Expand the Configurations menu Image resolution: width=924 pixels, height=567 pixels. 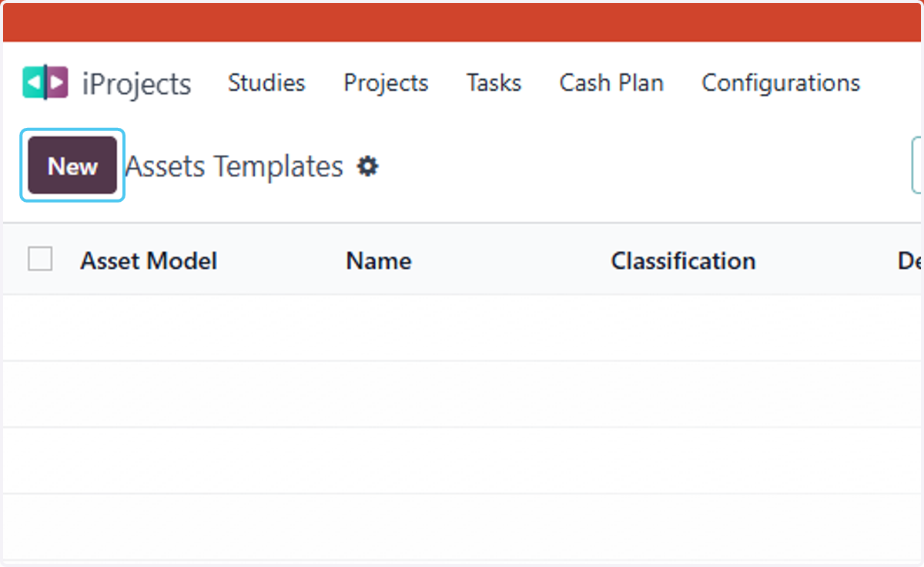(781, 82)
